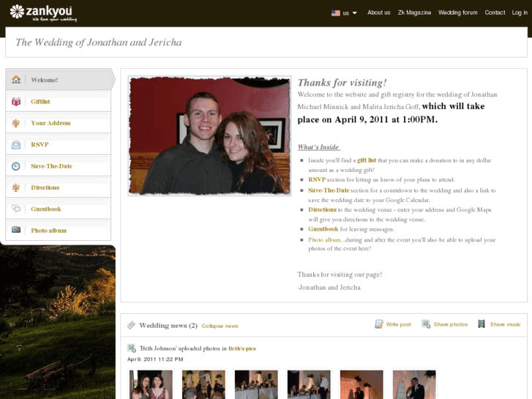
Task: Click the US flag icon
Action: (x=336, y=13)
